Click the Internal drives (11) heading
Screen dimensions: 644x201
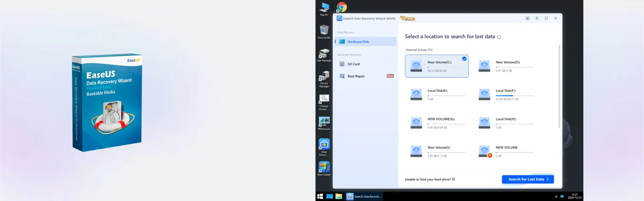[419, 50]
